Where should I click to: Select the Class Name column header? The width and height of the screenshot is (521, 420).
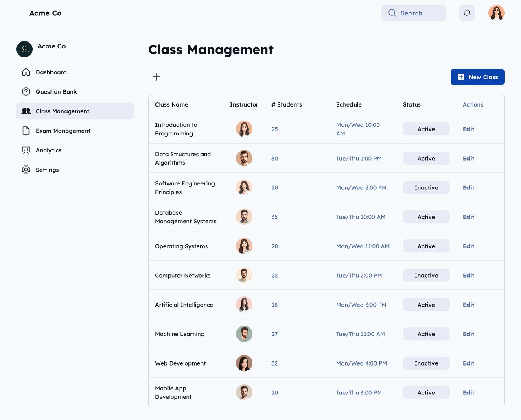[172, 104]
